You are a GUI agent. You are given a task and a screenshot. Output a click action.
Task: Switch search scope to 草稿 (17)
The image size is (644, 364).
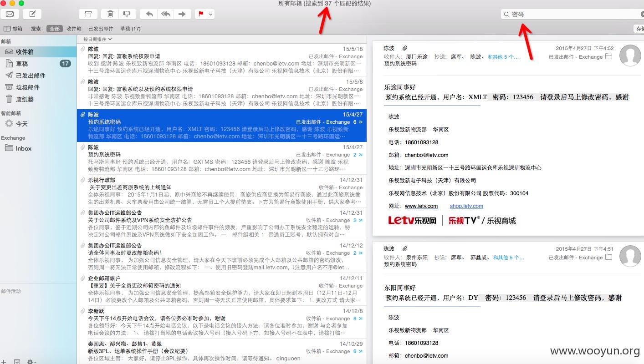[x=130, y=28]
